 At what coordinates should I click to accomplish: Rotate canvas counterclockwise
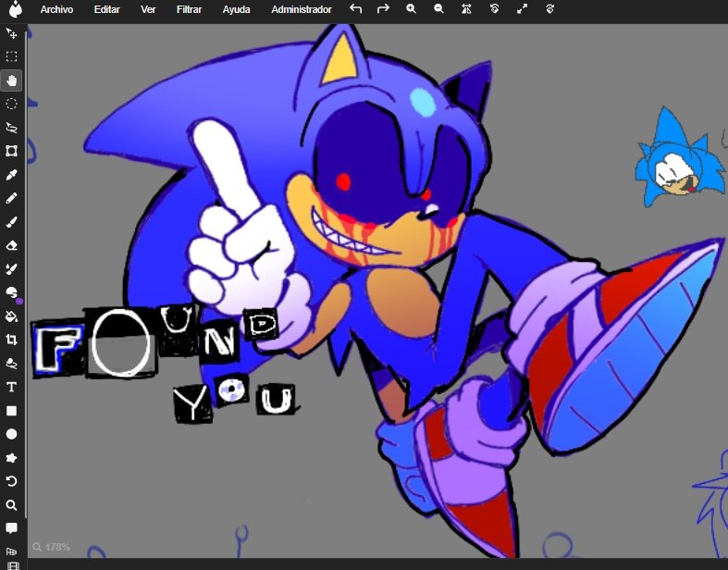coord(495,9)
